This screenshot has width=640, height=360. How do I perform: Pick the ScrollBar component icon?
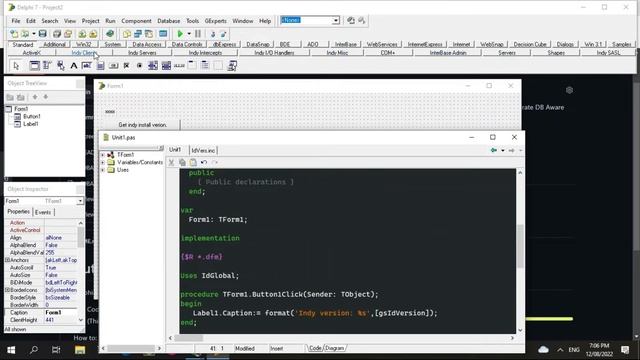(179, 65)
